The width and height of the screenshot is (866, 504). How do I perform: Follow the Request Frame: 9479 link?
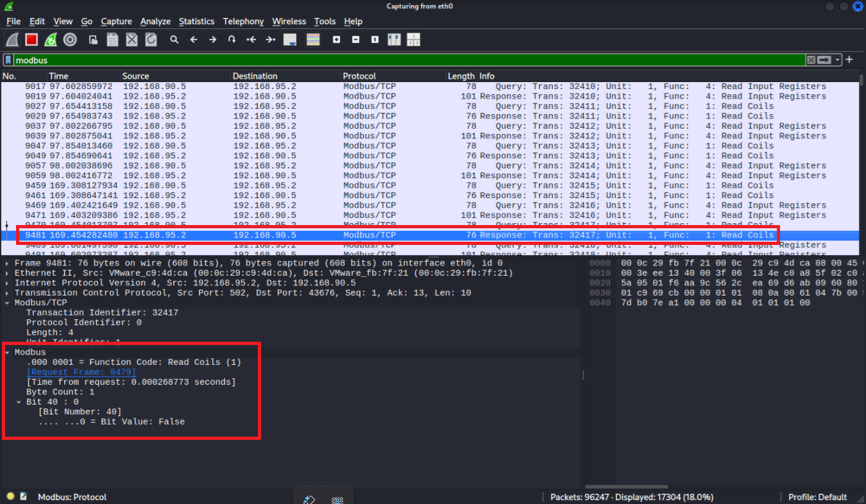point(81,372)
